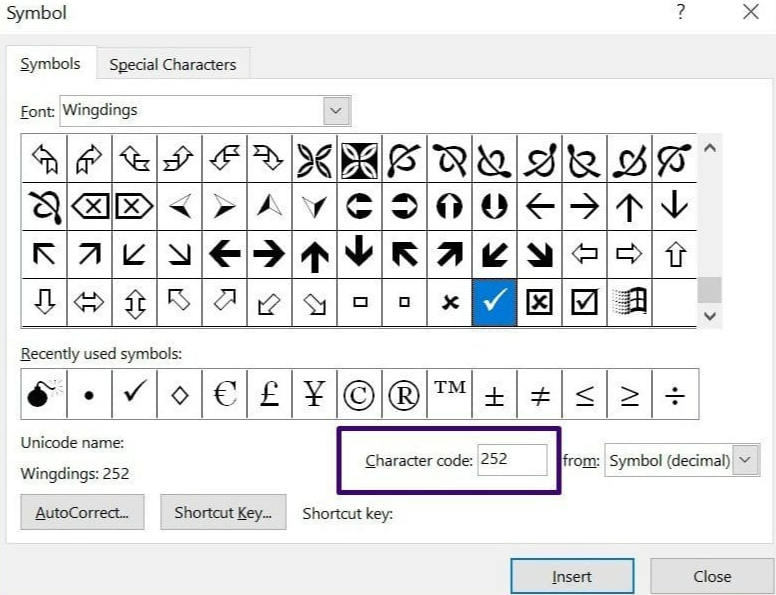Pick the trademark sign from recently used symbols
The image size is (776, 595).
449,394
